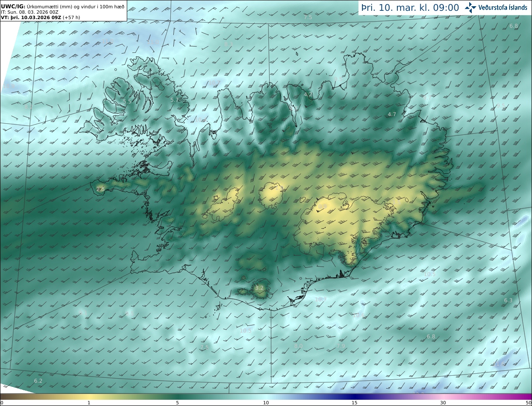Screen dimensions: 532x406
Task: Click the Veðurstofa Íslands logo icon
Action: tap(470, 7)
